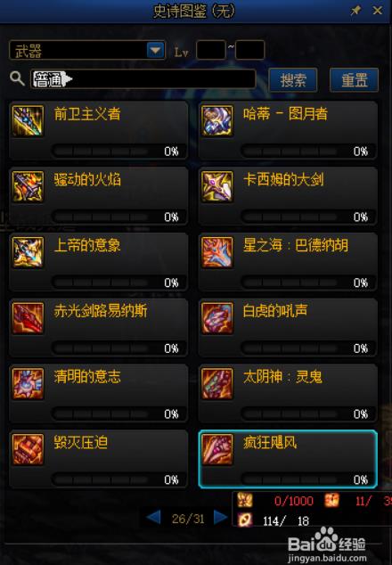Open the 卡西姆的大剑 icon

(x=216, y=186)
